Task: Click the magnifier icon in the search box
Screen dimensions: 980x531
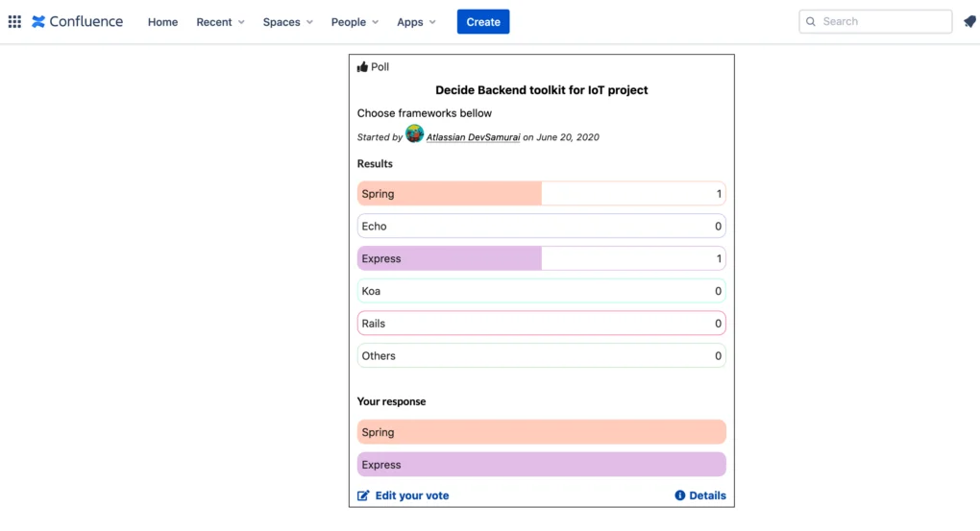Action: [811, 22]
